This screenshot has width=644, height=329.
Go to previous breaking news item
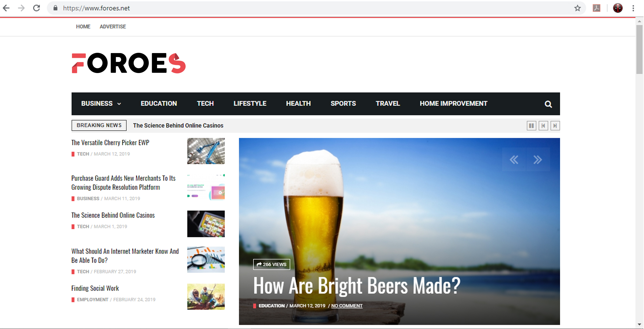click(x=543, y=126)
